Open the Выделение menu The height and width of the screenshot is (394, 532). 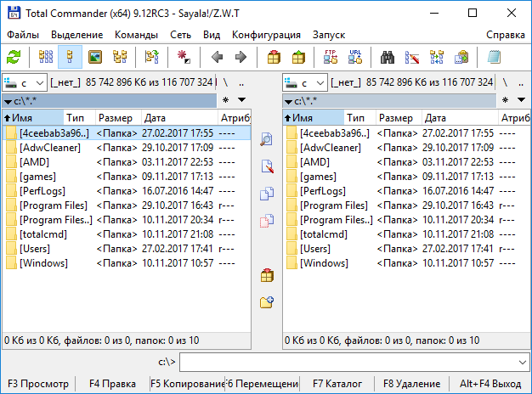tap(77, 35)
